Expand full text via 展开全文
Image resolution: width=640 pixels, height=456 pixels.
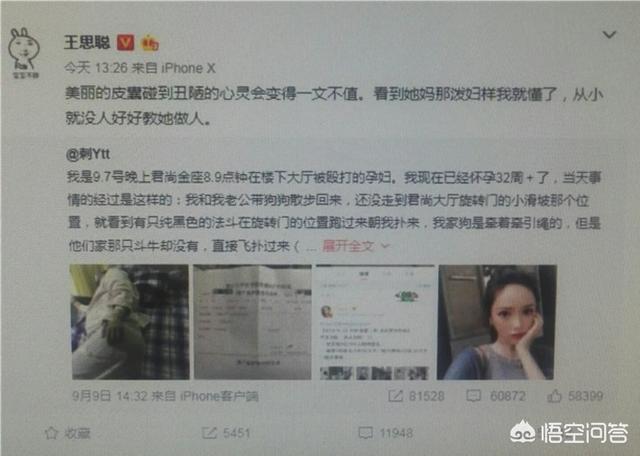[348, 246]
